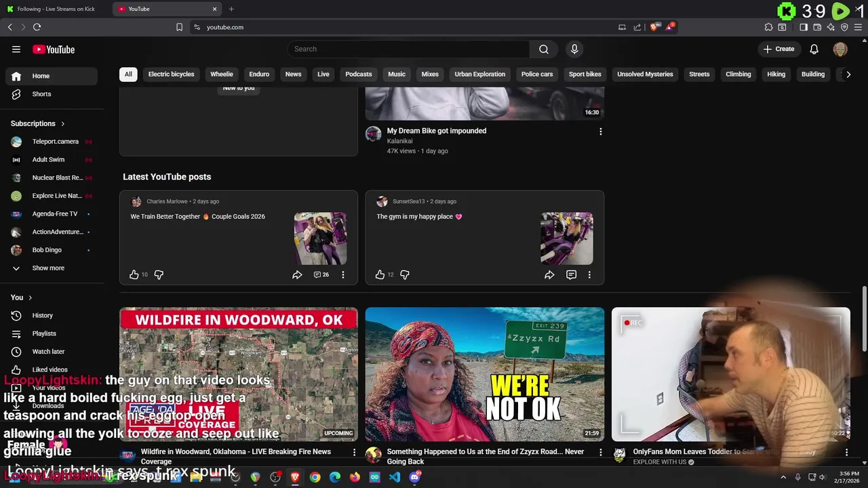Screen dimensions: 868x488
Task: Open the Brave Wallet icon
Action: [x=817, y=27]
